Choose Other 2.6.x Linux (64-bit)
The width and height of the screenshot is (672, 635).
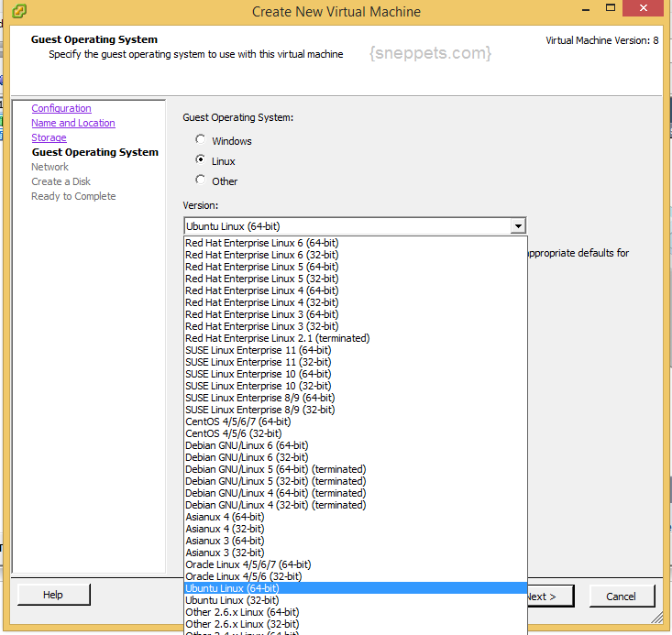pyautogui.click(x=356, y=612)
